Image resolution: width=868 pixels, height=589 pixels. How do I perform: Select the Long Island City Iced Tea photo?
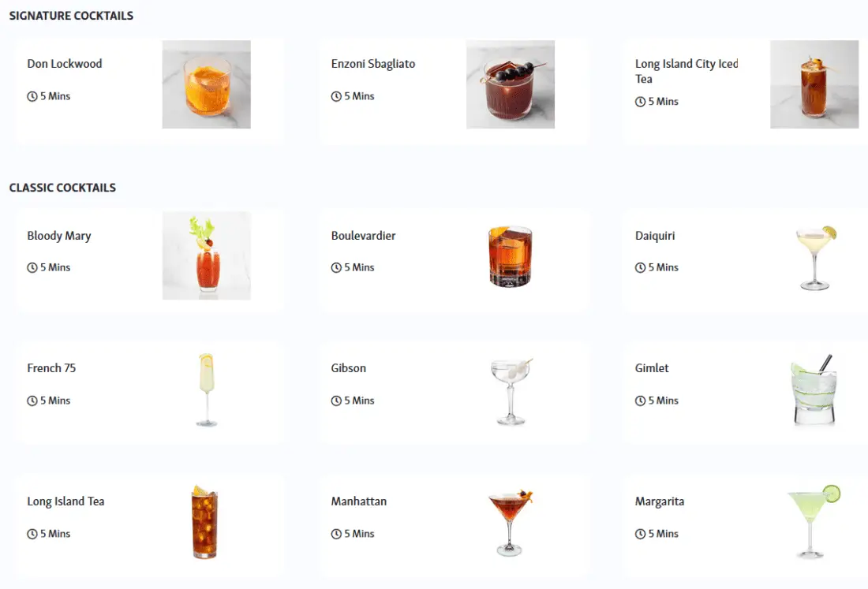coord(814,84)
